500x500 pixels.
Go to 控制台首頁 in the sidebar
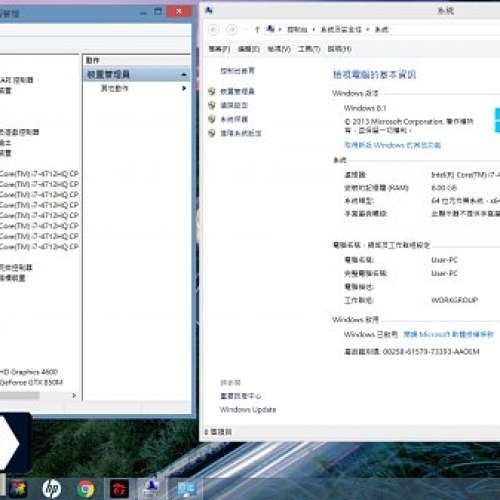click(x=237, y=71)
